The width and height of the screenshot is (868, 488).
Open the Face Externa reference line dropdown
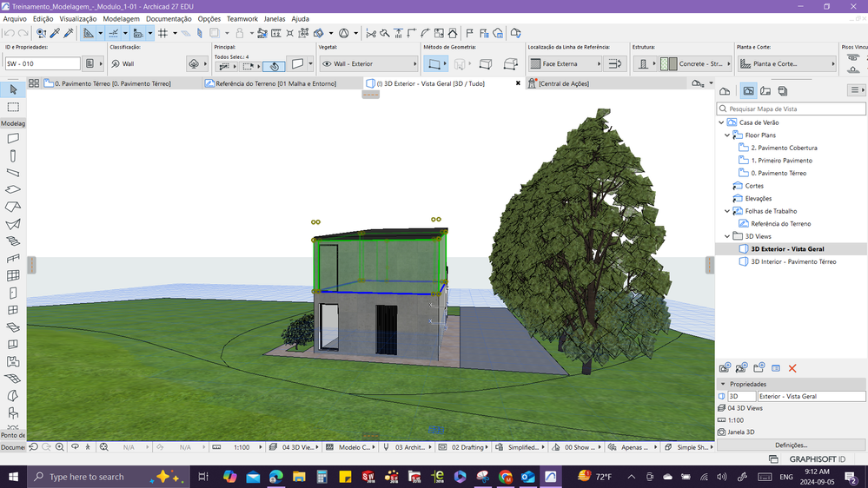(x=565, y=63)
